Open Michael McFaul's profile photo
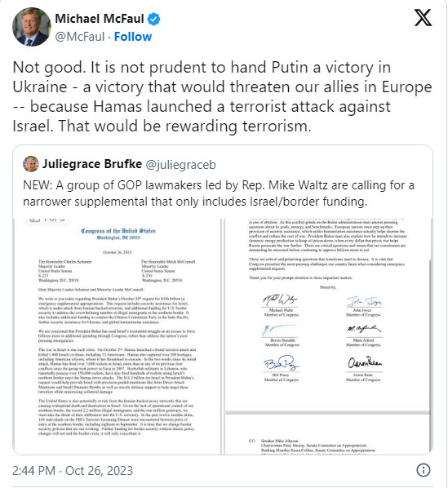Screen dimensions: 448x488 [32, 27]
